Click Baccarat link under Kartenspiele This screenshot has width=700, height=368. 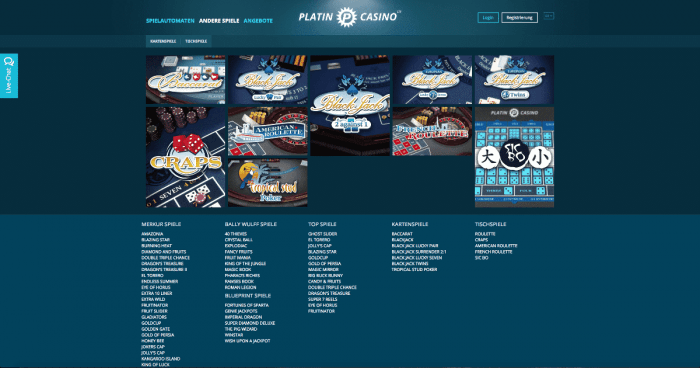(x=402, y=234)
